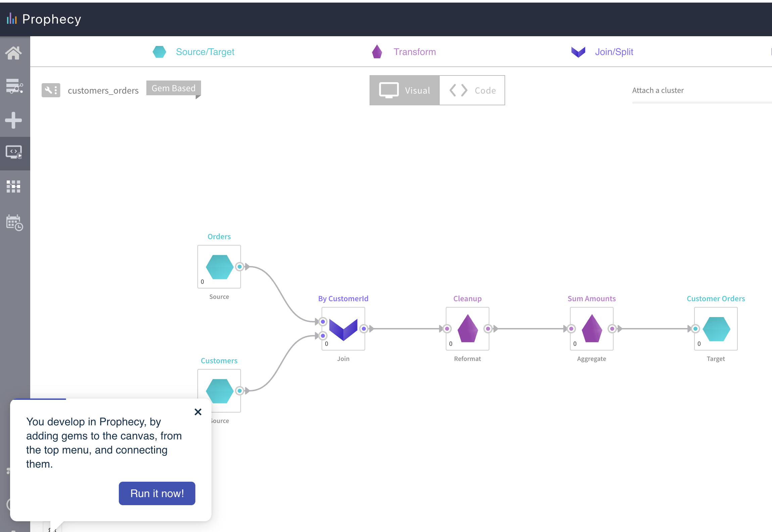Click the Customer Orders target gem
This screenshot has width=772, height=532.
click(x=716, y=329)
